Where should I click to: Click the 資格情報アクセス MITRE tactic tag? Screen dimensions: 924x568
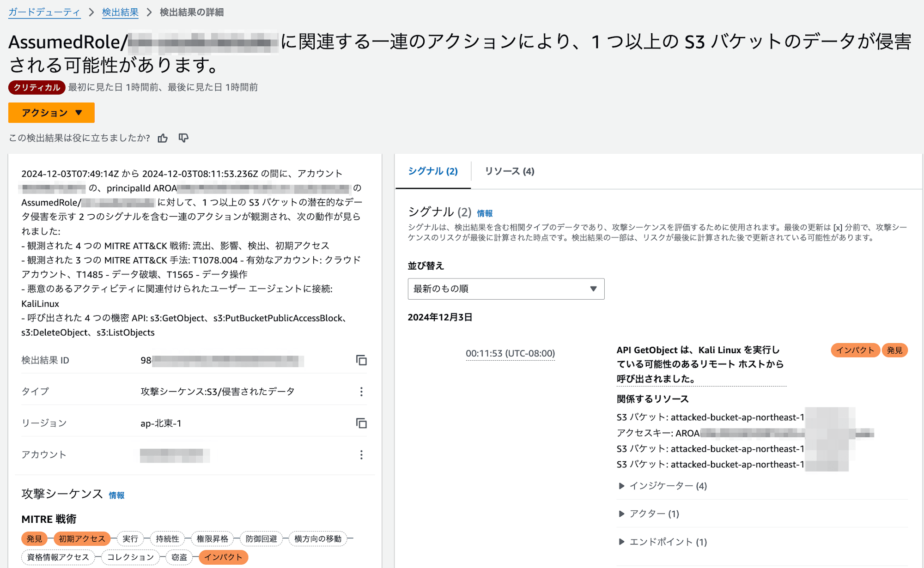58,557
